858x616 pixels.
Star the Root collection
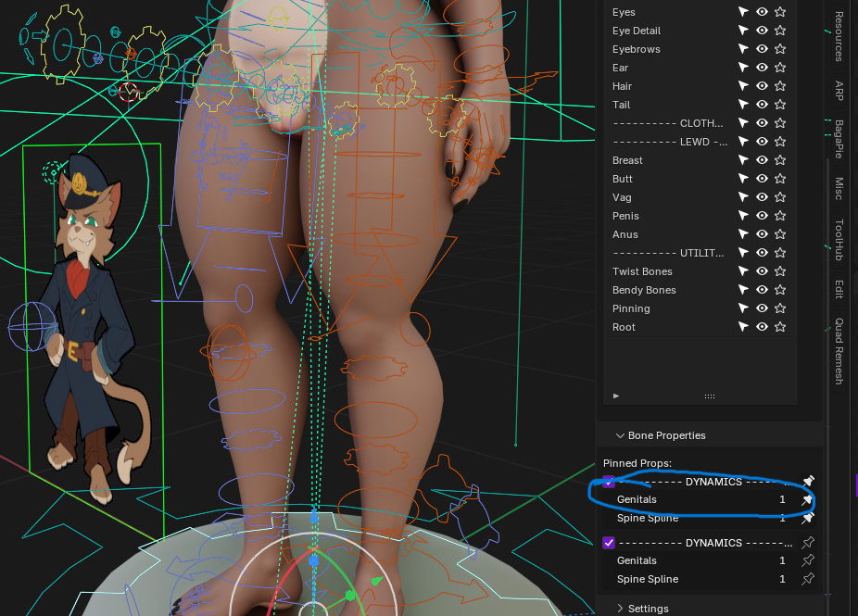point(780,327)
